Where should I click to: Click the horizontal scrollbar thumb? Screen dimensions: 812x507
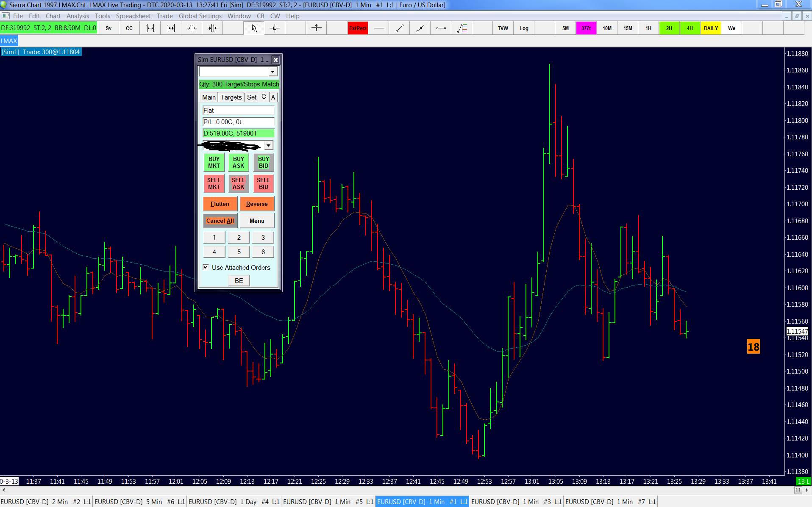798,490
